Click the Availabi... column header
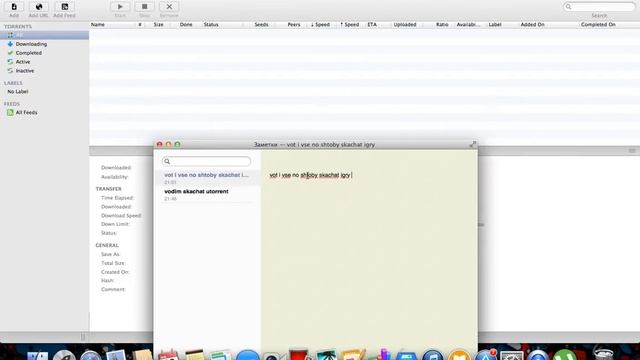The height and width of the screenshot is (360, 640). coord(468,24)
